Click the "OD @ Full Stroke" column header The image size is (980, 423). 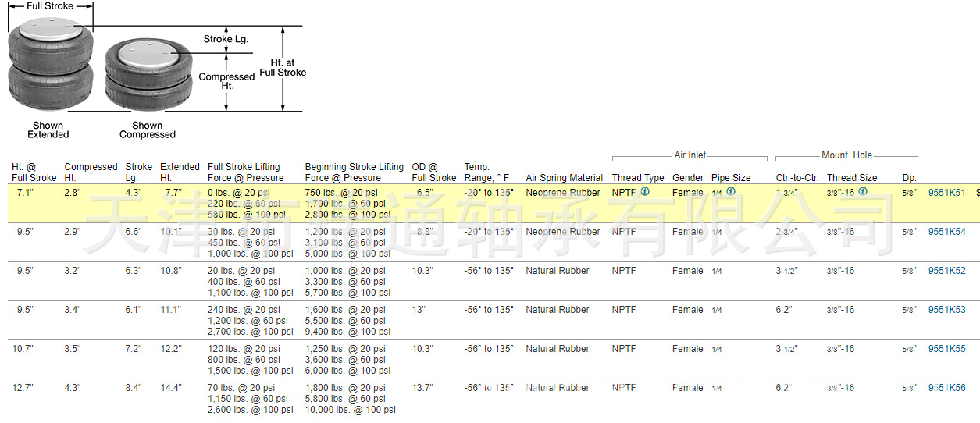pyautogui.click(x=434, y=172)
